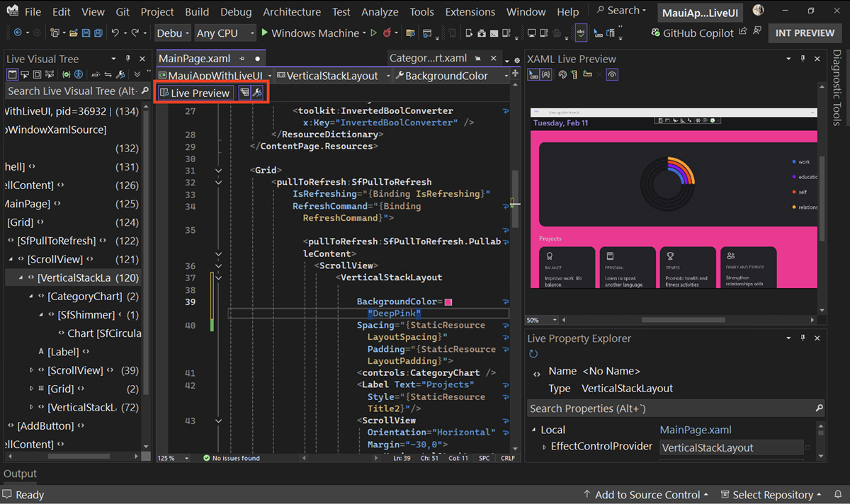Start without debugging using outline play icon
The image size is (850, 504).
[373, 33]
